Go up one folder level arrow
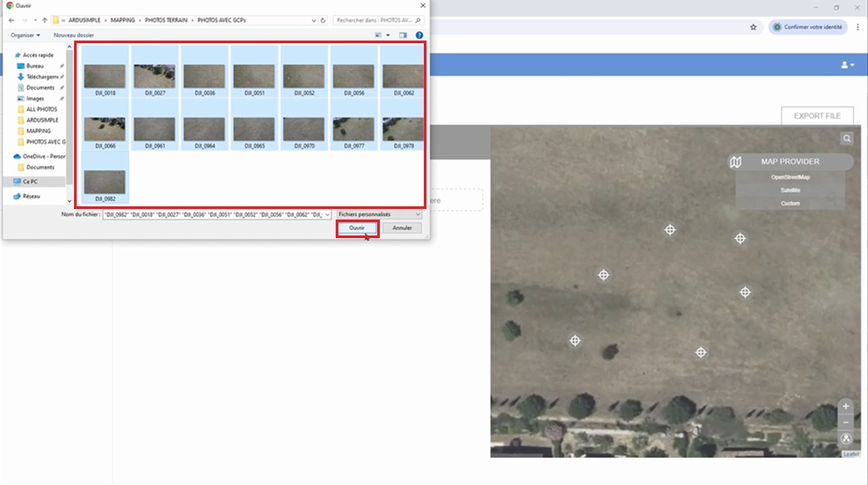Screen dimensions: 868x485 click(45, 19)
